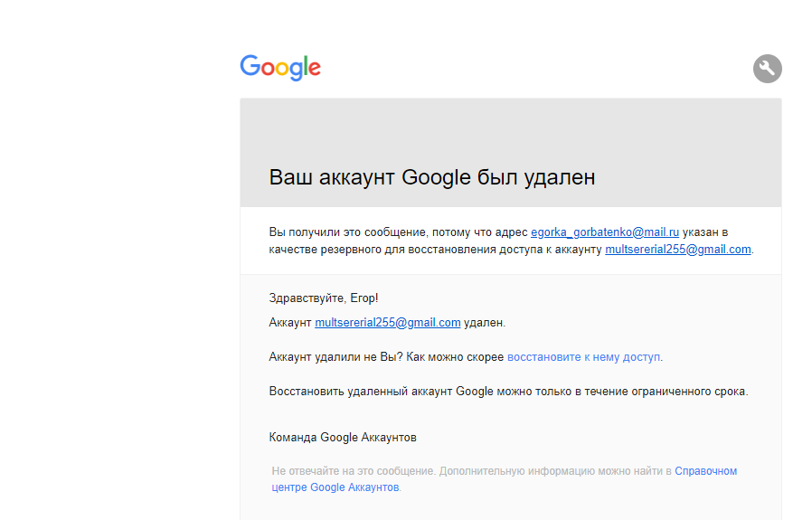812x520 pixels.
Task: Click multtsererial255@gmail.com link after the word Аккаунт
Action: coord(387,322)
